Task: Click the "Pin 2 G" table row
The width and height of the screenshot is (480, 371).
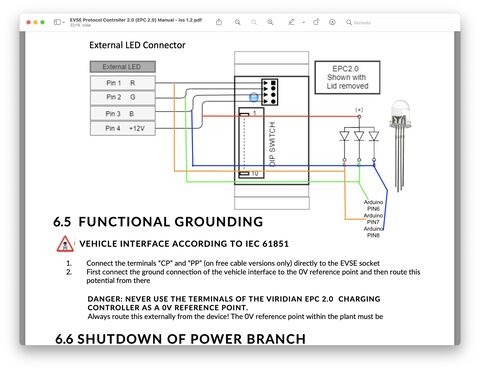Action: pyautogui.click(x=123, y=97)
